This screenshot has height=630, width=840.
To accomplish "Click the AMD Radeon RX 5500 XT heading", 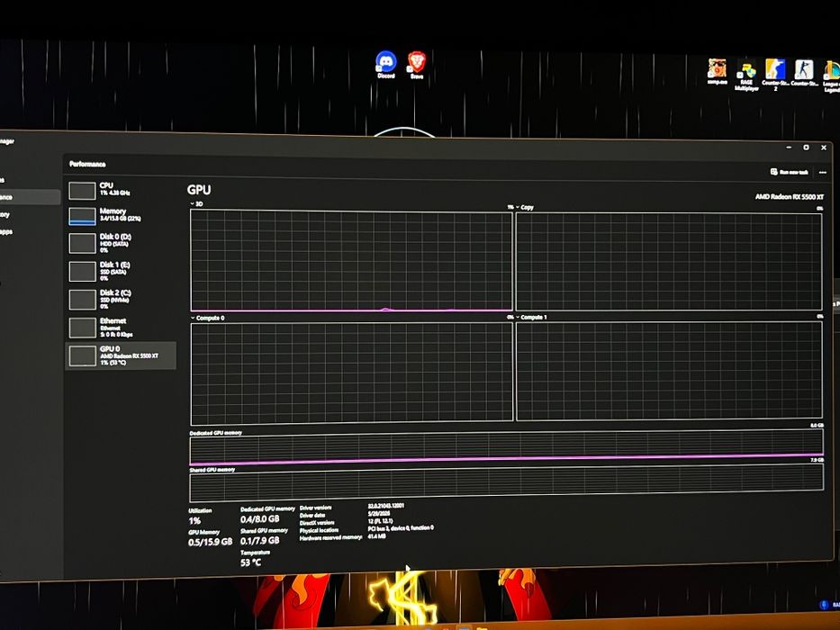I will pos(789,196).
